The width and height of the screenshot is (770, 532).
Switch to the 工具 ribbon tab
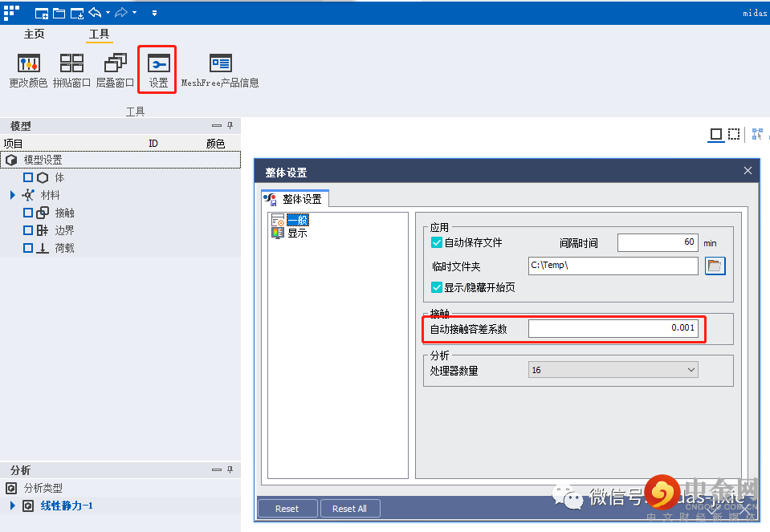99,34
